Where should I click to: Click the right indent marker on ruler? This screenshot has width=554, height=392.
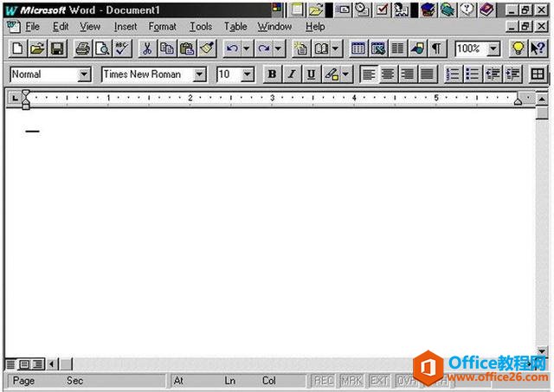point(518,102)
